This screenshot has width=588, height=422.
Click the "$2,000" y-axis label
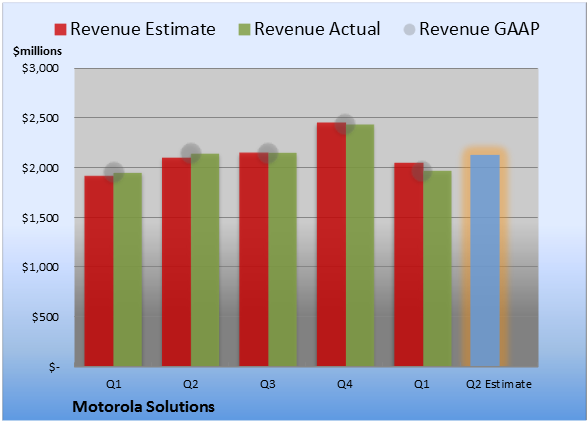click(x=40, y=168)
